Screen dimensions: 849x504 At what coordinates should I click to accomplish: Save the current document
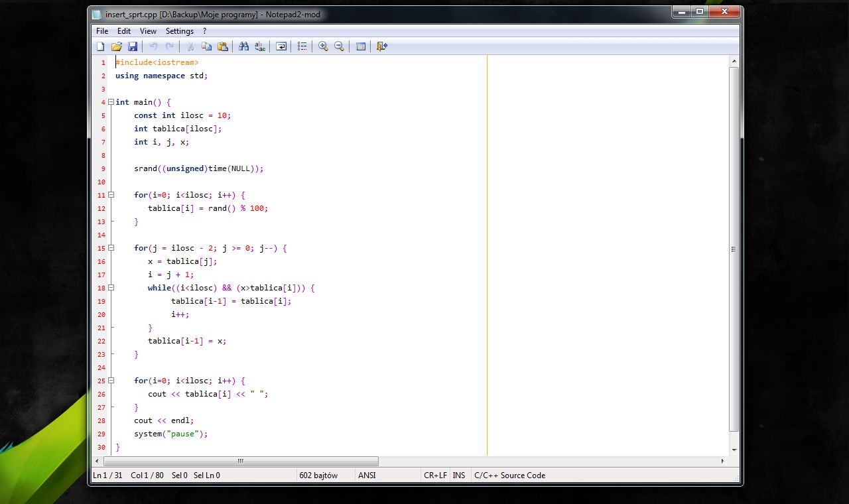pos(133,46)
